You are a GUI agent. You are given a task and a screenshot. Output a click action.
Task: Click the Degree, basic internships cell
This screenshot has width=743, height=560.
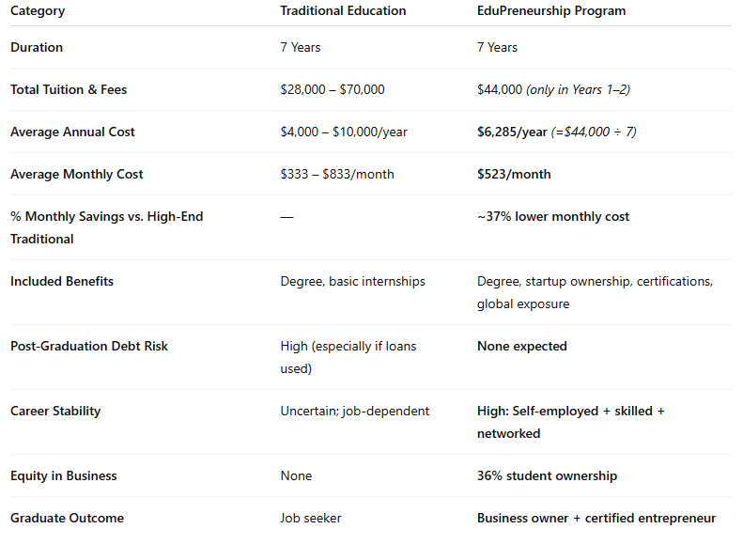[352, 281]
